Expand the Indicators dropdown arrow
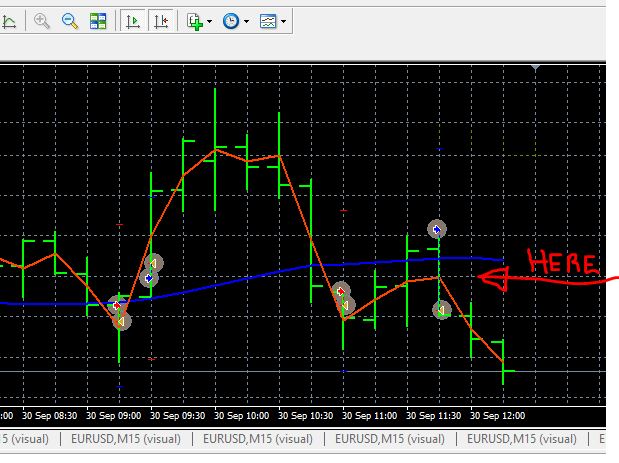The image size is (619, 463). 209,21
